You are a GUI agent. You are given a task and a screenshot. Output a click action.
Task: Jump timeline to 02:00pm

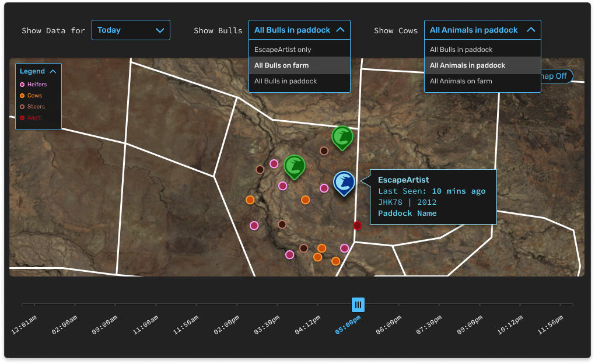point(226,325)
